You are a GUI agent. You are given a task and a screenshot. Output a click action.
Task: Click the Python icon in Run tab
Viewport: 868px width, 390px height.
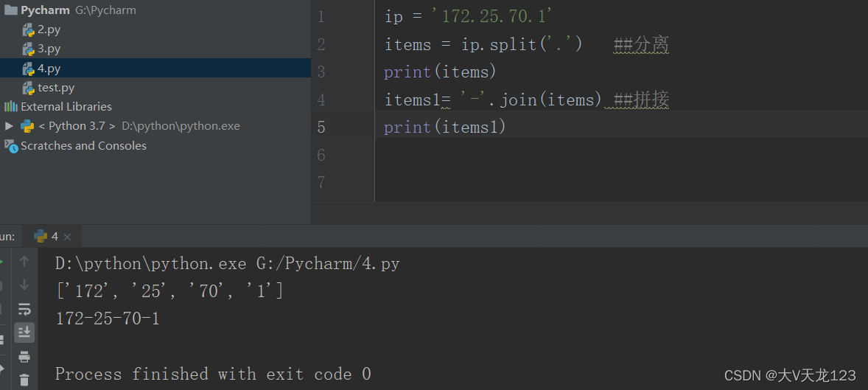click(41, 237)
